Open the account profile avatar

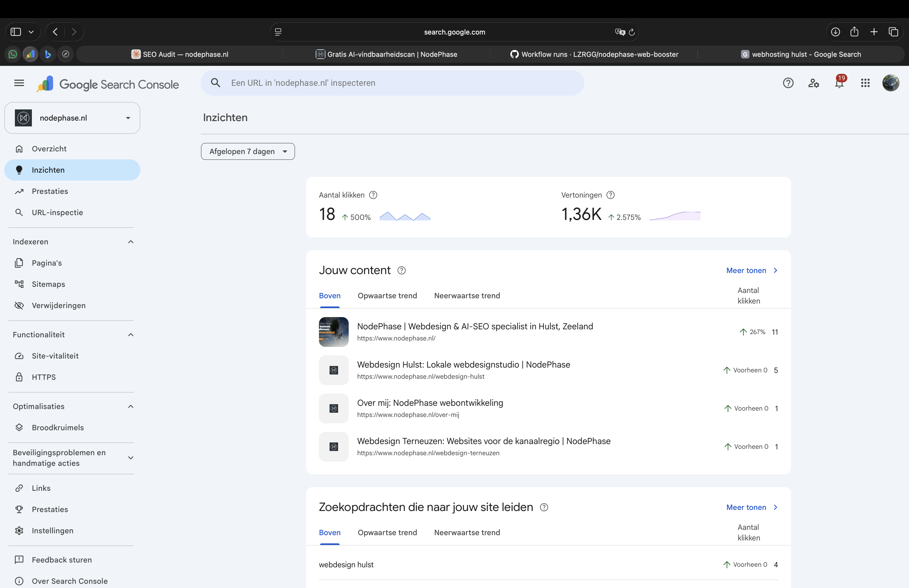pyautogui.click(x=891, y=83)
